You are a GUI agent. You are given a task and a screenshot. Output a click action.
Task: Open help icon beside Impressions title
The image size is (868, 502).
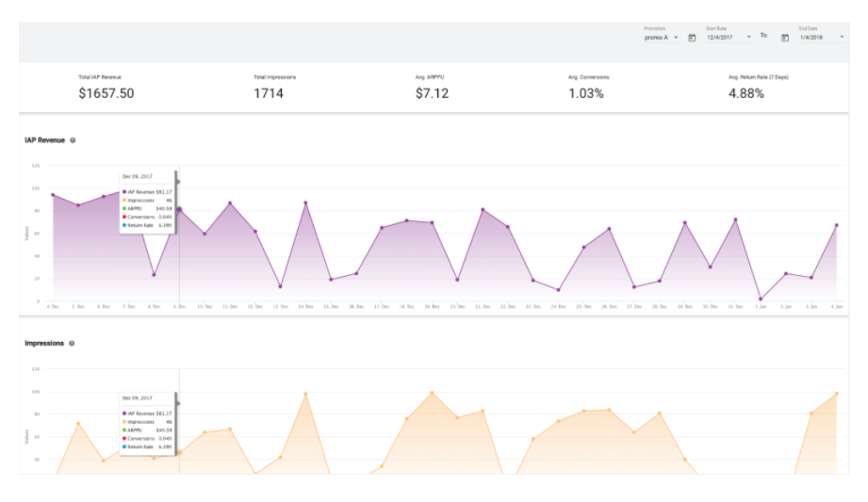[x=72, y=344]
